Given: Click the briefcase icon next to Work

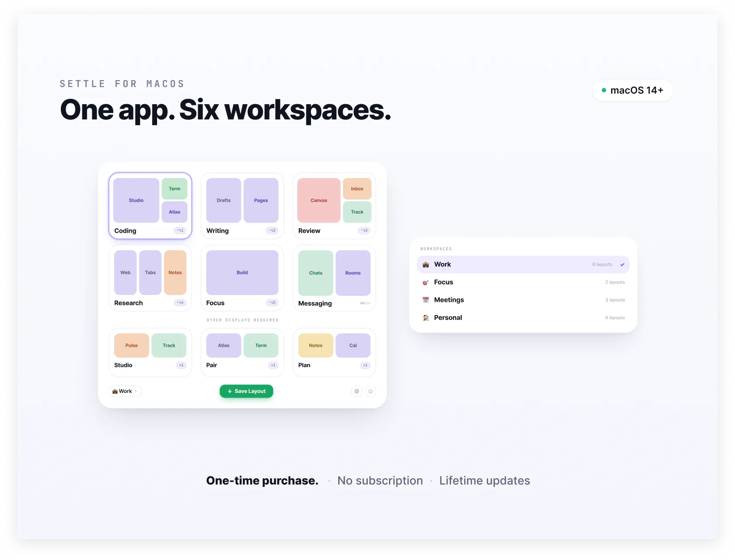Looking at the screenshot, I should point(426,265).
